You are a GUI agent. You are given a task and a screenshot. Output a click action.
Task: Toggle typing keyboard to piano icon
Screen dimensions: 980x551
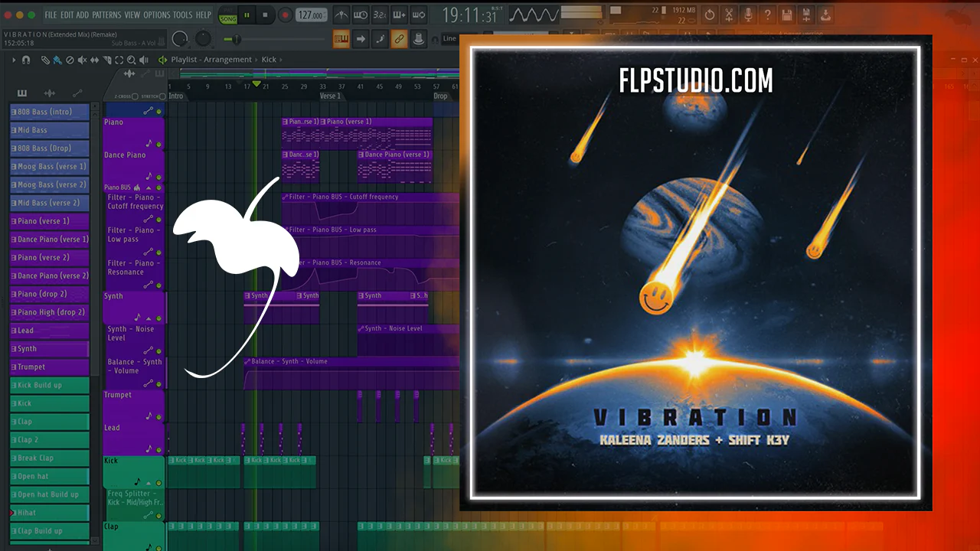coord(342,38)
